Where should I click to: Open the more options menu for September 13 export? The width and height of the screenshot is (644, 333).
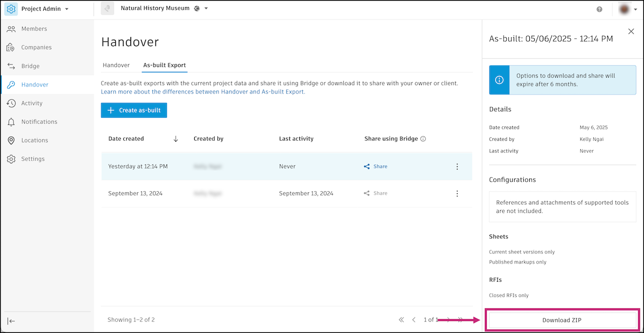point(457,193)
